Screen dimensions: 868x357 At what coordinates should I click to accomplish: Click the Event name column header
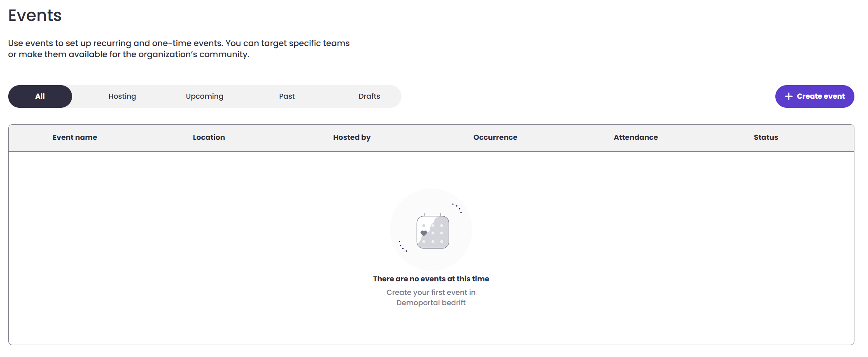pyautogui.click(x=75, y=137)
